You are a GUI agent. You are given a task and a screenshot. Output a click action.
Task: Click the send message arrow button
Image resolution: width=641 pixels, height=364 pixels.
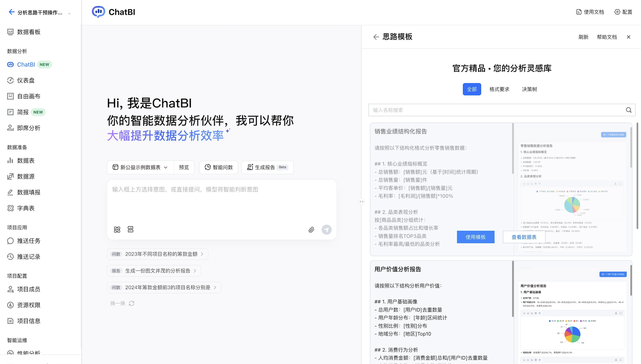[x=326, y=230]
